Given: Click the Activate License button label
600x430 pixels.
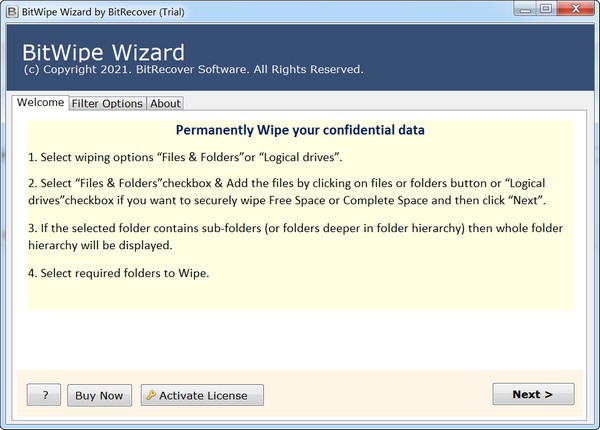Looking at the screenshot, I should click(x=210, y=395).
